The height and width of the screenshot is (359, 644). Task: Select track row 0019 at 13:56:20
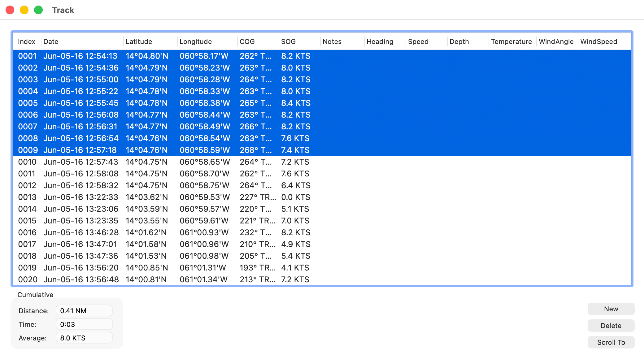[x=322, y=268]
